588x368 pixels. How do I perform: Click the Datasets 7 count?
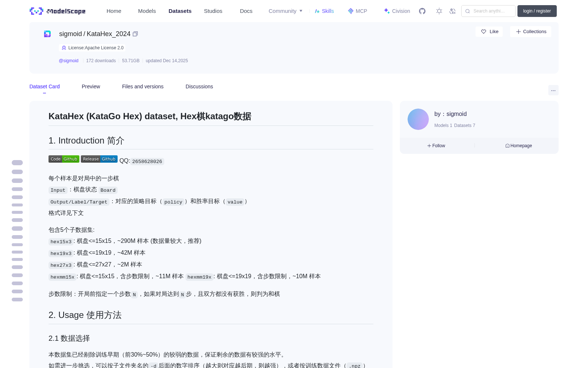(x=465, y=125)
